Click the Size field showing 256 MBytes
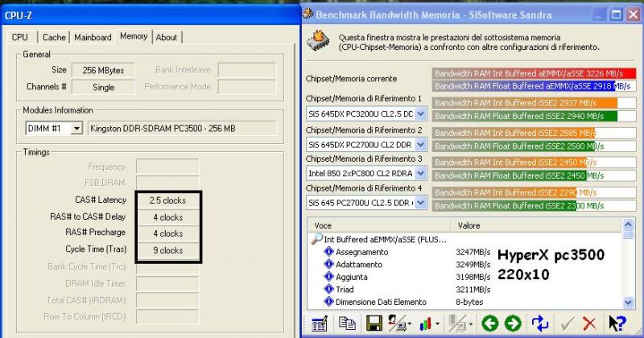644x338 pixels. [103, 70]
